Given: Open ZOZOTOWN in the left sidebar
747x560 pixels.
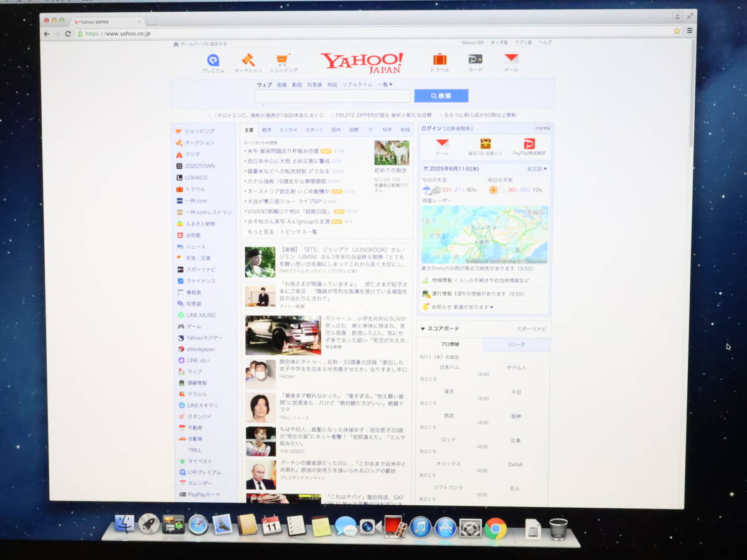Looking at the screenshot, I should pos(200,166).
